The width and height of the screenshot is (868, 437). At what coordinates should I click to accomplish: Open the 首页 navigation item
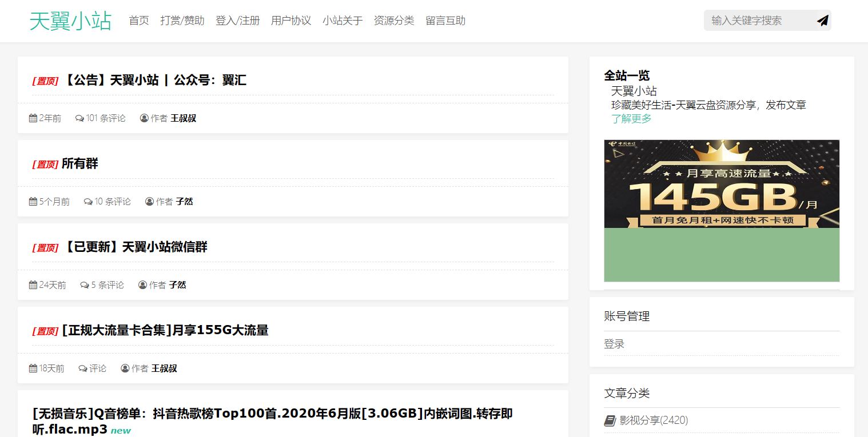(139, 21)
